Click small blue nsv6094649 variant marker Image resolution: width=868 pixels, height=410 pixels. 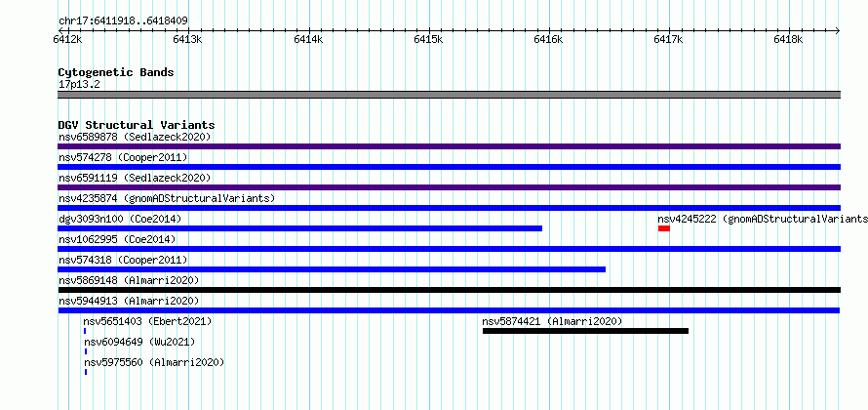click(86, 351)
